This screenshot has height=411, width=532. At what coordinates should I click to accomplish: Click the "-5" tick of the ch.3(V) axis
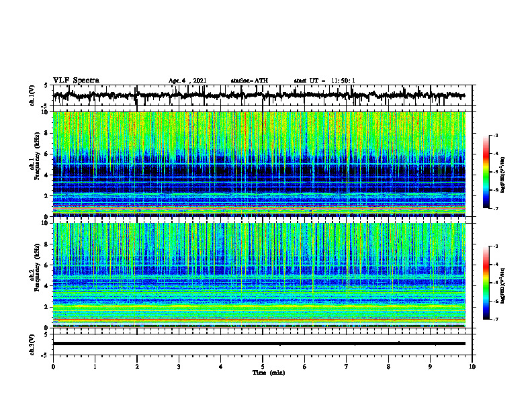point(45,355)
